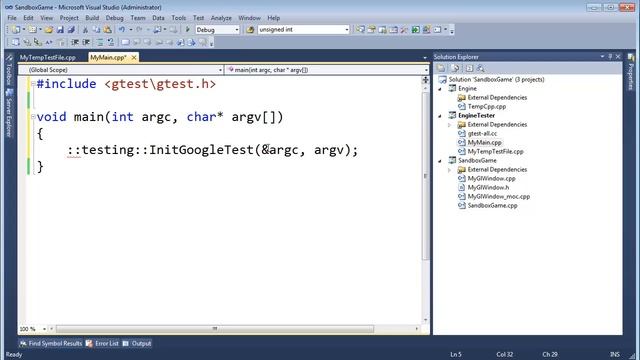Click the editor split-window handle above the scrollbar
The image size is (640, 360).
pyautogui.click(x=425, y=80)
